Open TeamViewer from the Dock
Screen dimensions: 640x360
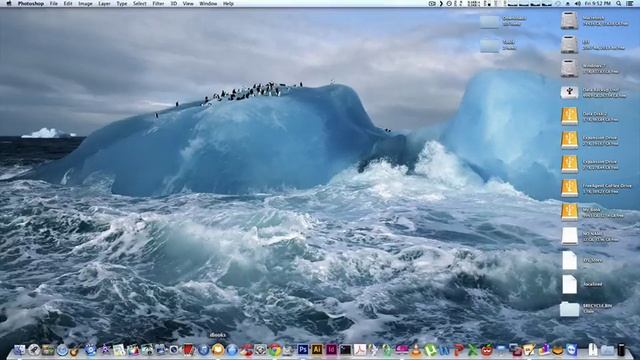pyautogui.click(x=571, y=350)
